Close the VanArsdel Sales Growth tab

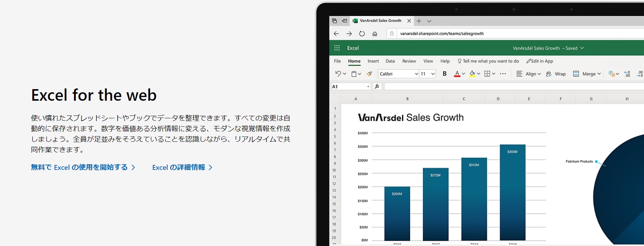[409, 21]
